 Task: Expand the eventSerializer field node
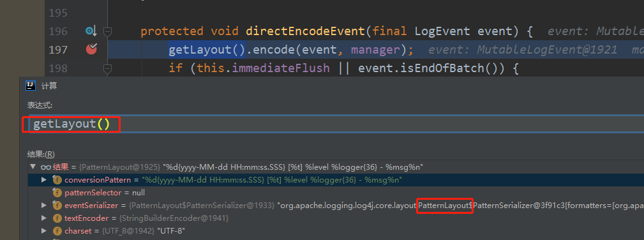pyautogui.click(x=44, y=206)
